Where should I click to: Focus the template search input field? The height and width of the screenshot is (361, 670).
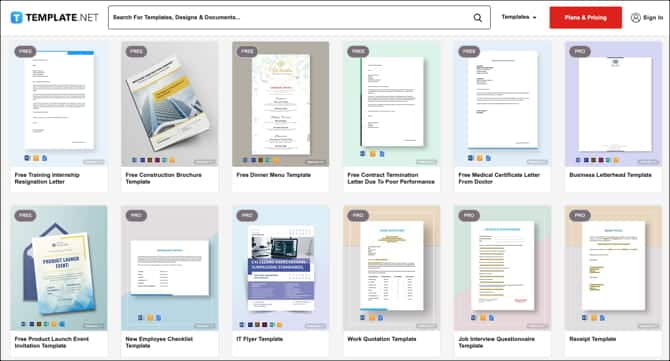pyautogui.click(x=291, y=18)
